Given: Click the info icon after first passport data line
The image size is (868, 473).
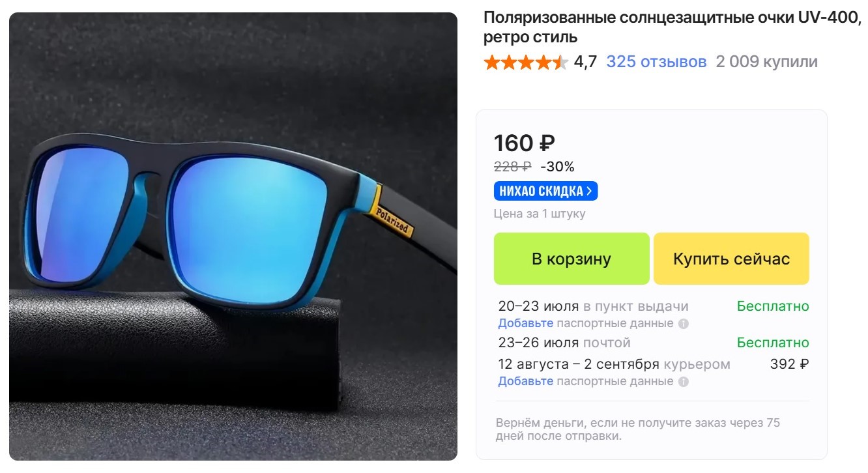Looking at the screenshot, I should [683, 324].
